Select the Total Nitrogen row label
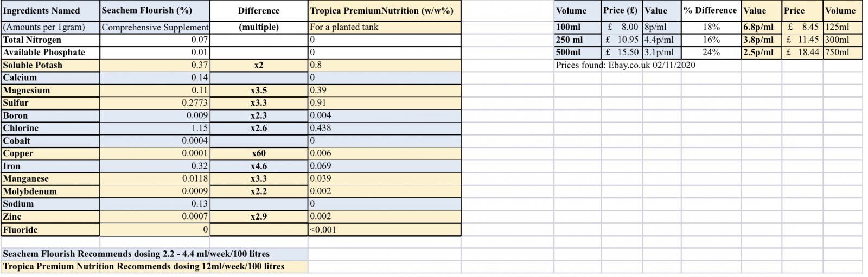This screenshot has height=277, width=868. pyautogui.click(x=50, y=40)
